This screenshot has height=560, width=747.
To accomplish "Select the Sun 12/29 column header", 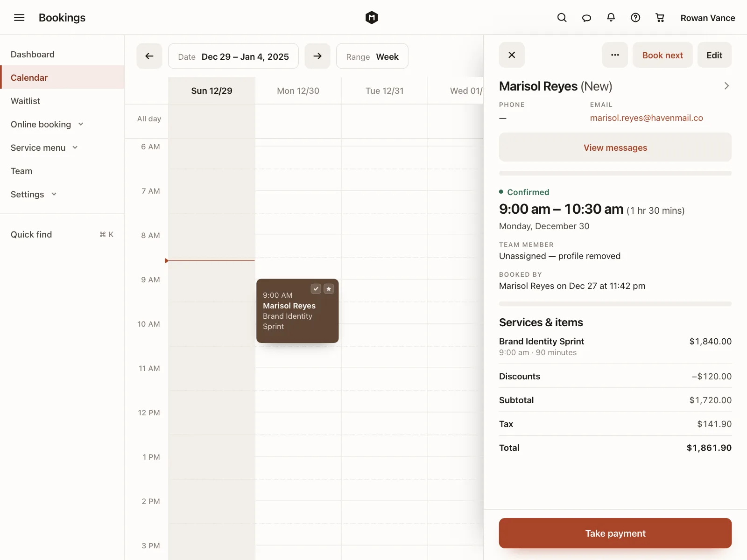I will coord(211,91).
